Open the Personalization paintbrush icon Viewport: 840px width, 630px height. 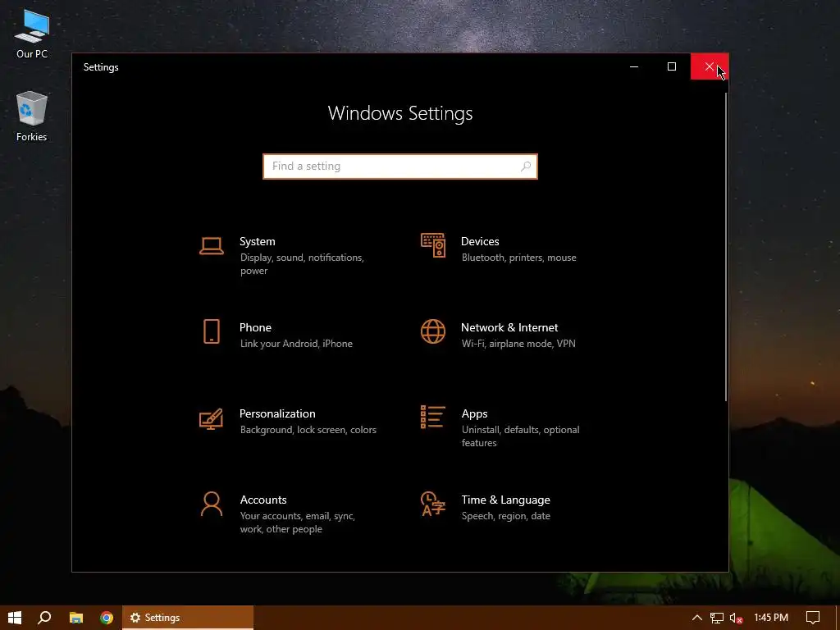pyautogui.click(x=211, y=419)
